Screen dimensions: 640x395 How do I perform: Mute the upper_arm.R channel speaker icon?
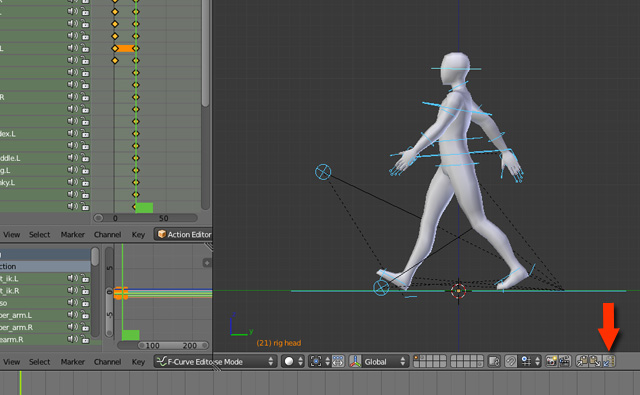tap(73, 327)
